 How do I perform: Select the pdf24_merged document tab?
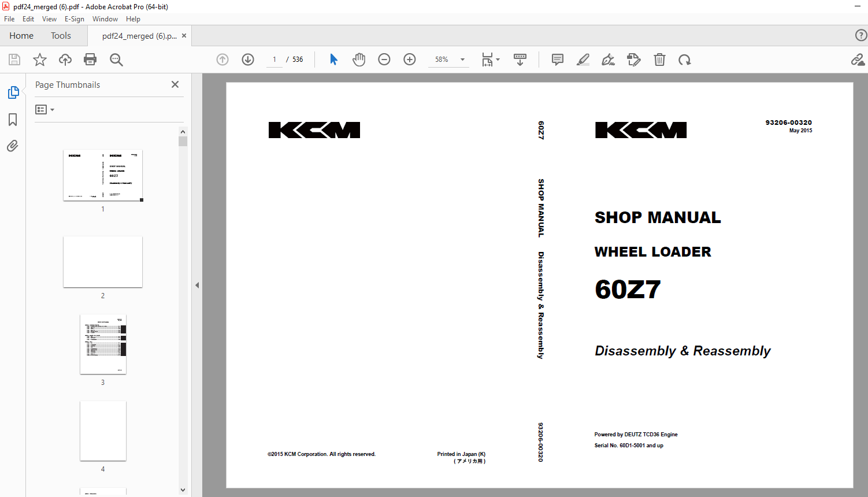coord(139,36)
